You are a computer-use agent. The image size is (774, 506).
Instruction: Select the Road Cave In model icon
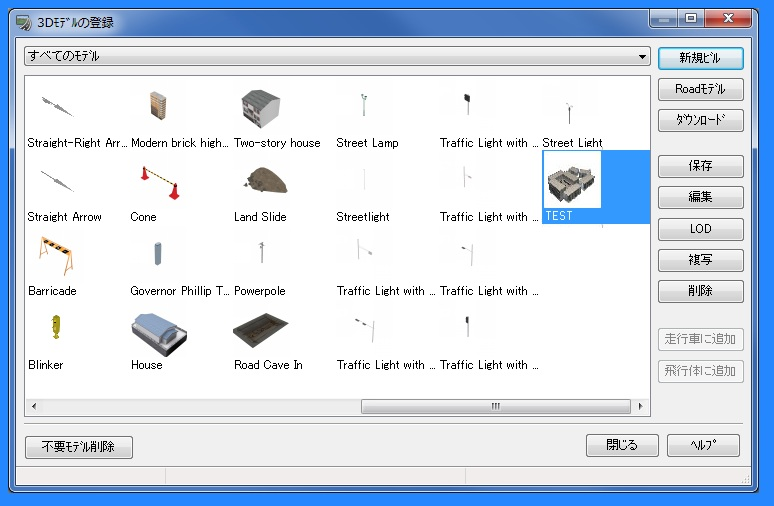(x=261, y=329)
